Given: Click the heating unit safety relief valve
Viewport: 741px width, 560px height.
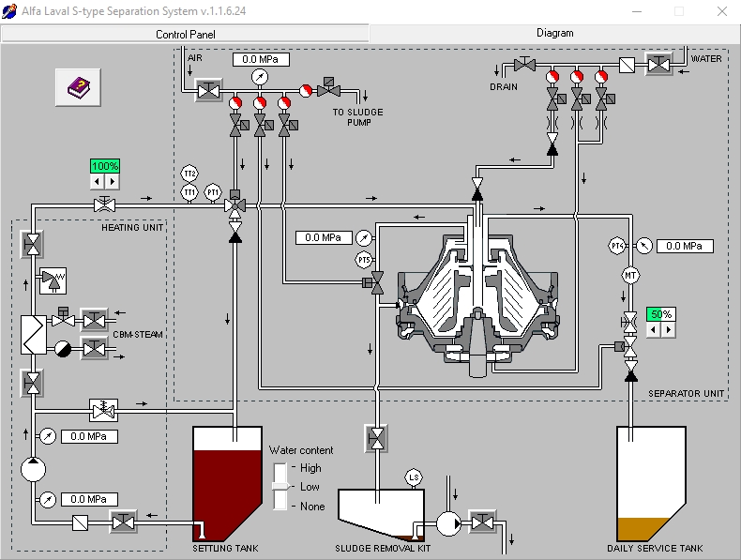Looking at the screenshot, I should click(53, 280).
